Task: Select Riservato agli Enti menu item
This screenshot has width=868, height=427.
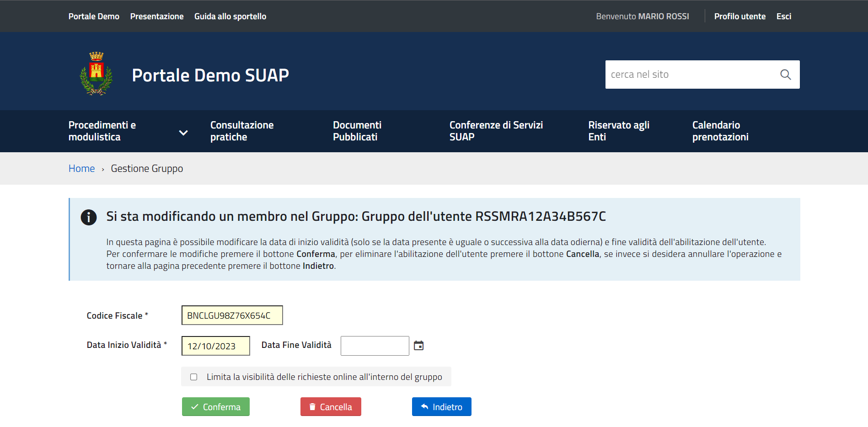Action: (618, 131)
